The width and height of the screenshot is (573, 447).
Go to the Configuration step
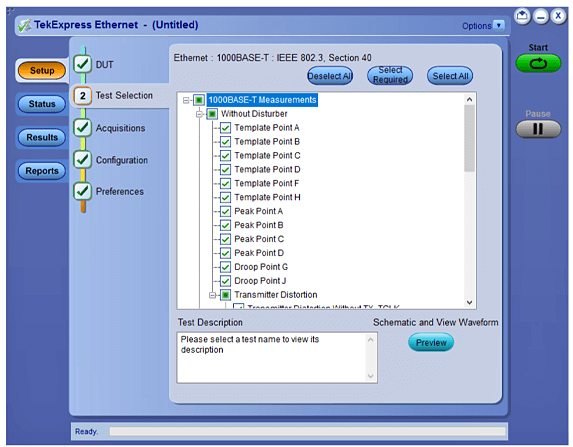point(122,160)
